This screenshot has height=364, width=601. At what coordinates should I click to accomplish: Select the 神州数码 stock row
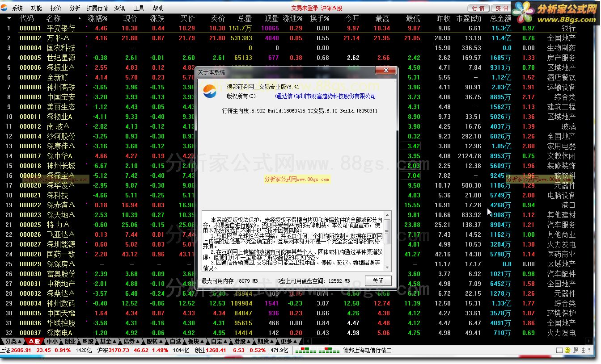(288, 303)
